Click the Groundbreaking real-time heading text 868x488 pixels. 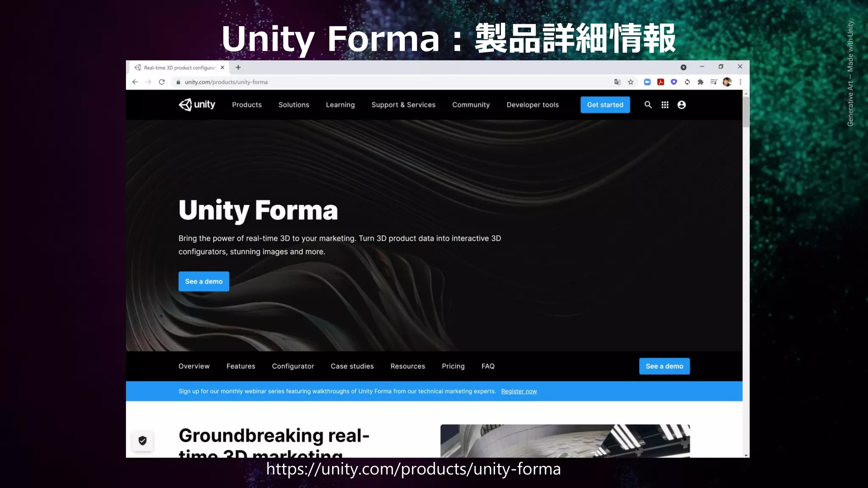click(274, 442)
